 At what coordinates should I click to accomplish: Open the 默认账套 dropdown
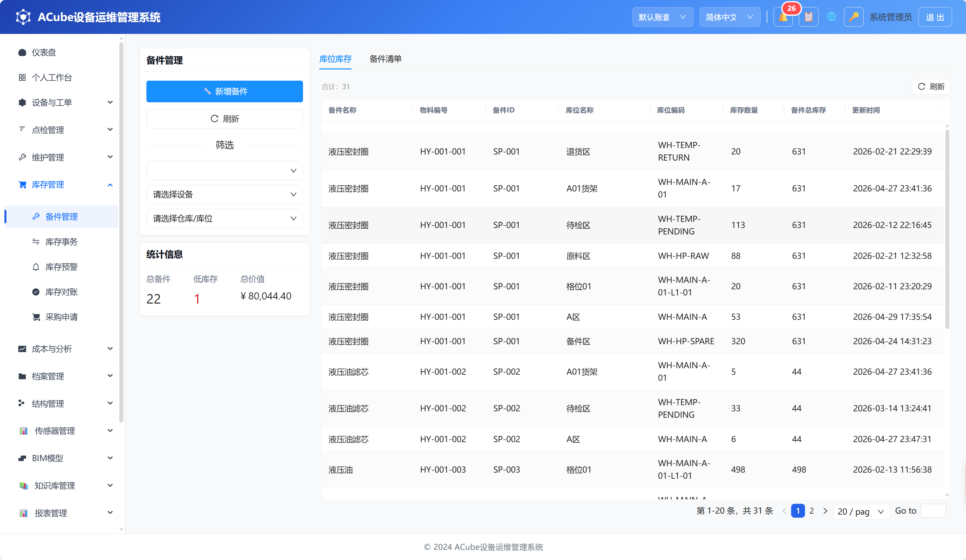[x=662, y=17]
